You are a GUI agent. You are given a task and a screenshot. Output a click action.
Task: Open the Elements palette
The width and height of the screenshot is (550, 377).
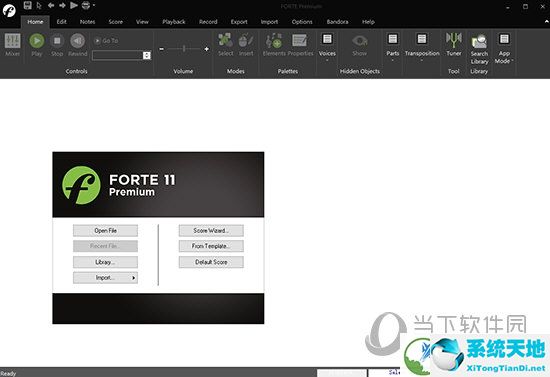pyautogui.click(x=274, y=45)
